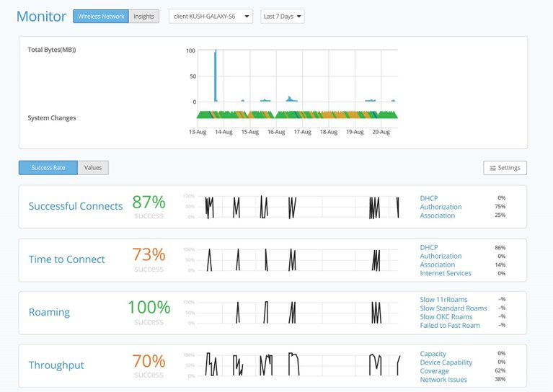Click the tall spike in Total Bytes chart
Screen dimensions: 553x392
(215, 76)
